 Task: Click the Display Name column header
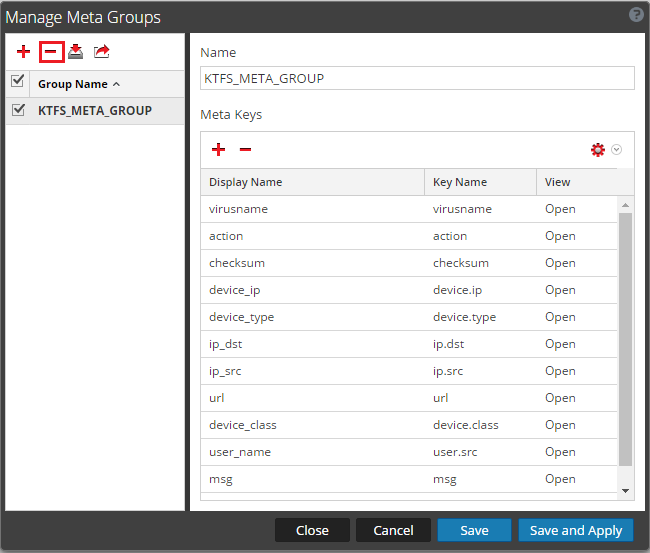(x=246, y=182)
